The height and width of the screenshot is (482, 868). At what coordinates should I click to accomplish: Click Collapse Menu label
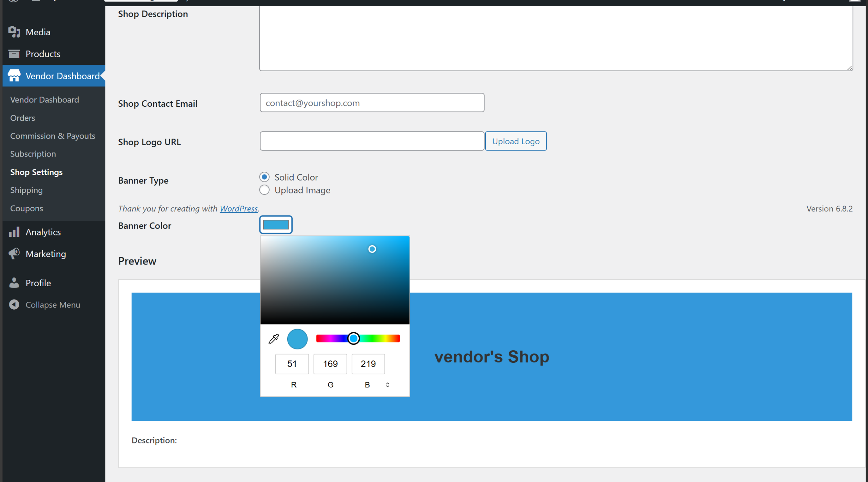click(x=53, y=305)
